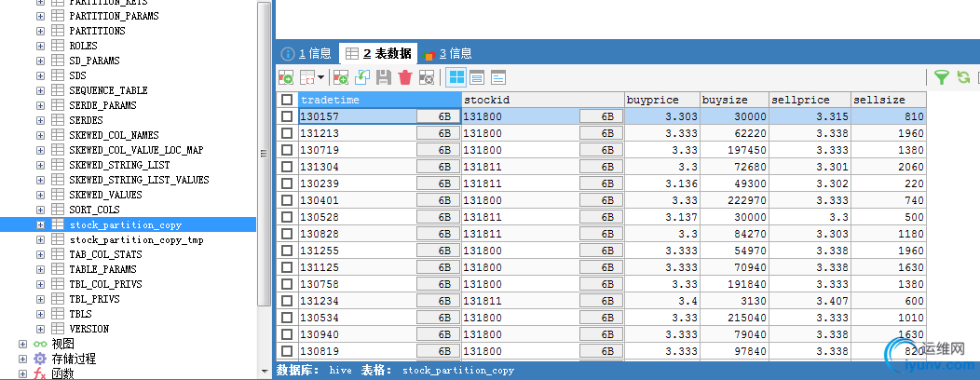Save changes with the floppy disk icon
This screenshot has width=980, height=380.
(384, 77)
